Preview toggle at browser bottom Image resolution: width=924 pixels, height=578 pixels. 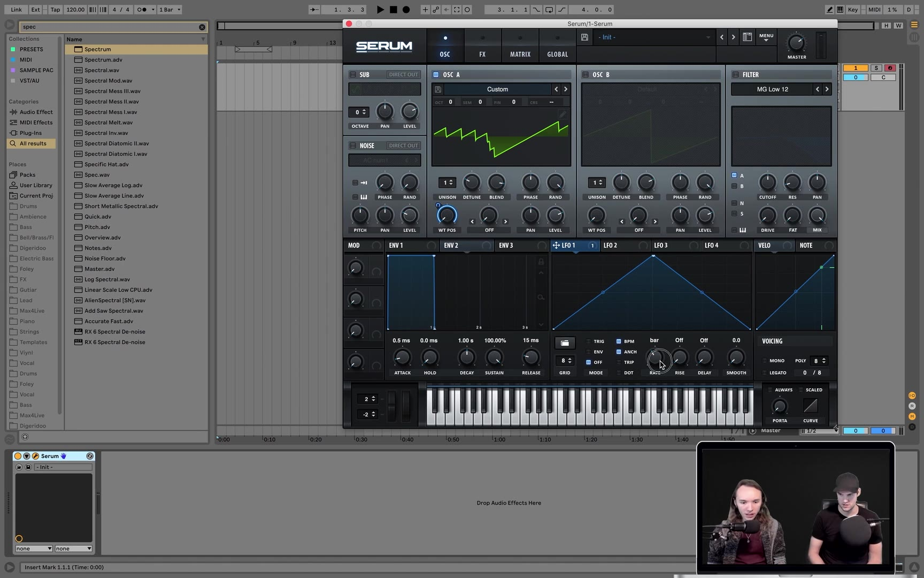point(25,437)
